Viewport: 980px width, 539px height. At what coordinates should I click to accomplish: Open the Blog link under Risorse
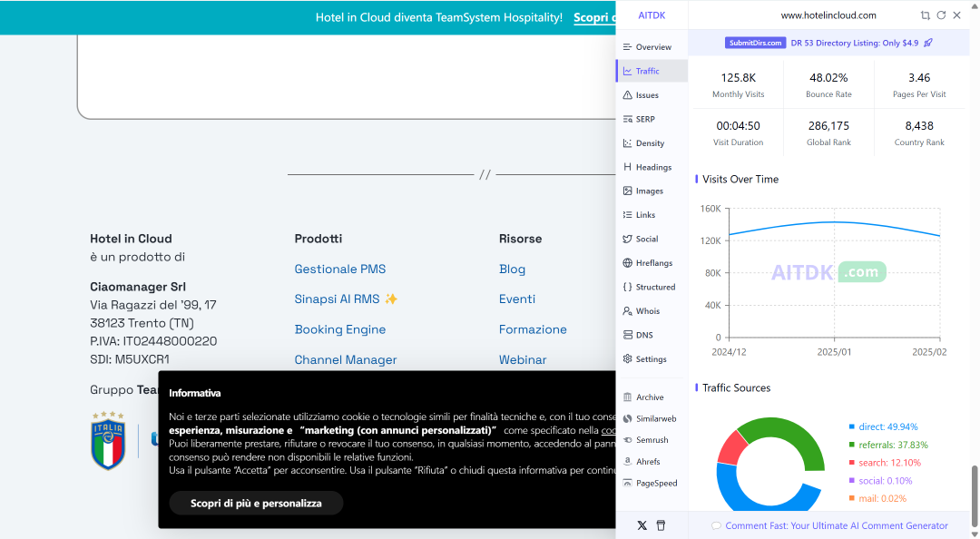(512, 269)
